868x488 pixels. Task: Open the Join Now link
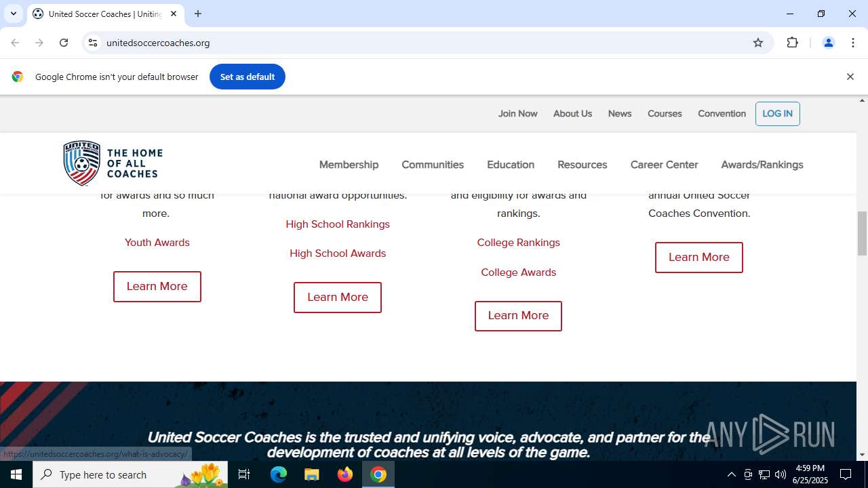[x=517, y=113]
